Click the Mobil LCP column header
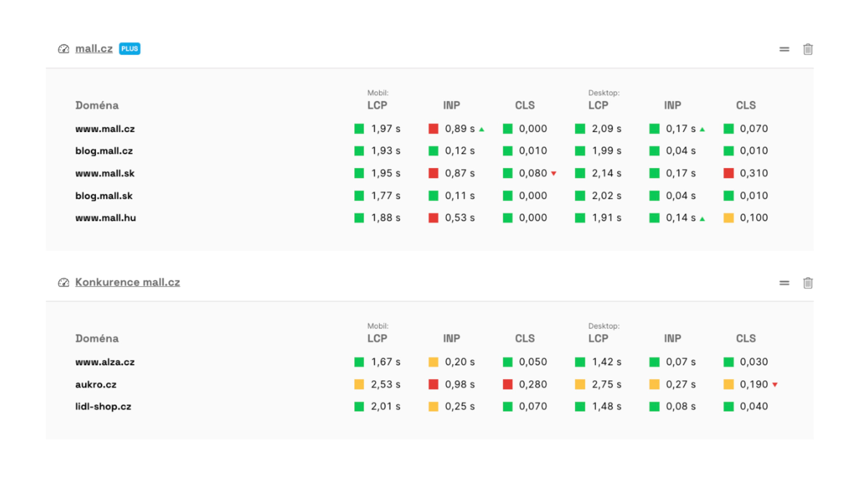Screen dimensions: 868x485 [377, 105]
